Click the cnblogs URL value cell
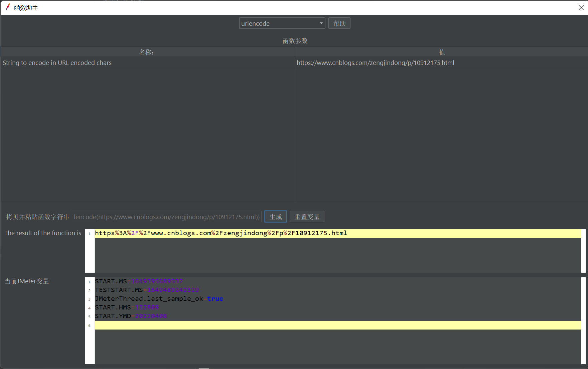Image resolution: width=588 pixels, height=369 pixels. point(441,63)
